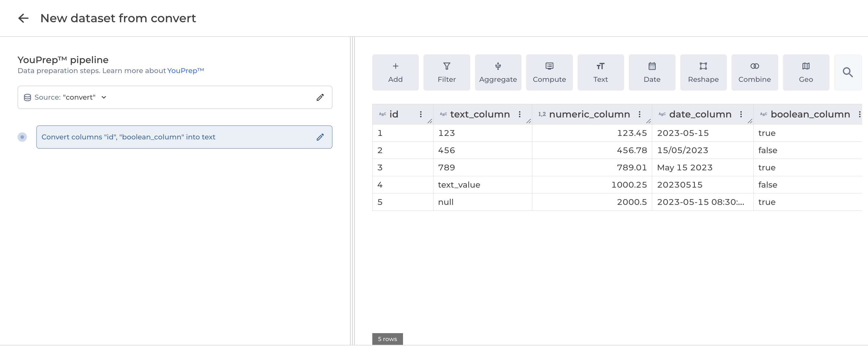
Task: Expand the Source "convert" dropdown chevron
Action: click(104, 97)
